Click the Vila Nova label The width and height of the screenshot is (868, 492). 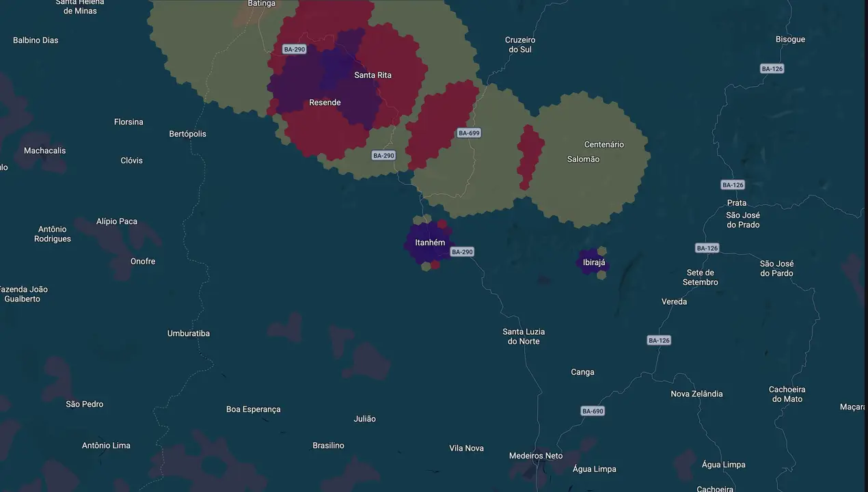coord(466,448)
